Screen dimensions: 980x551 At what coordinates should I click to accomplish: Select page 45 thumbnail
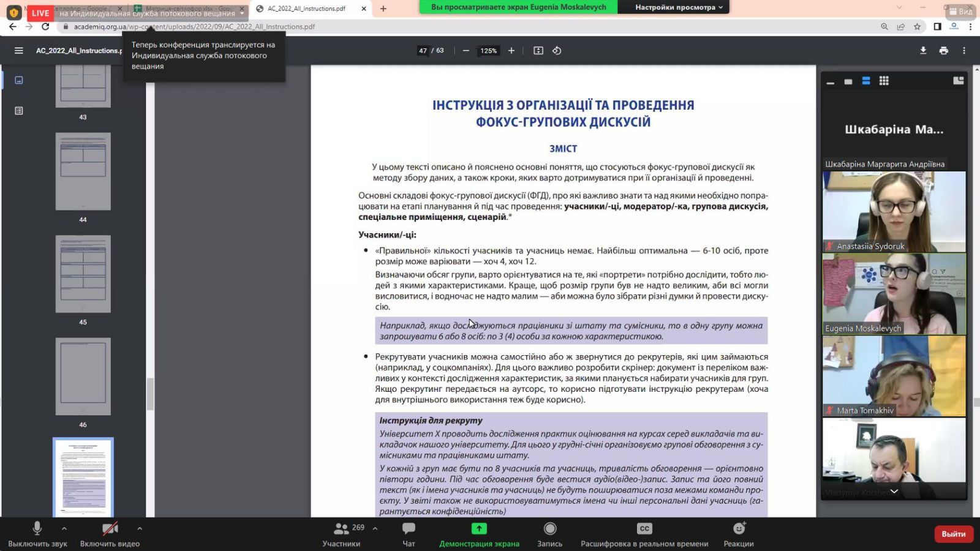(x=83, y=274)
